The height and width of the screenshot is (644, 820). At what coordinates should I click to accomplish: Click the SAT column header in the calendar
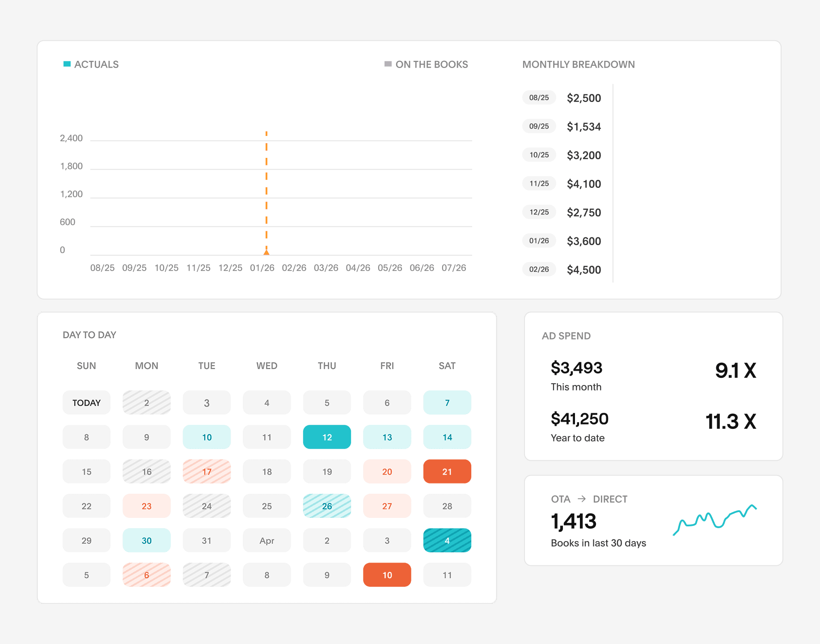pyautogui.click(x=447, y=365)
